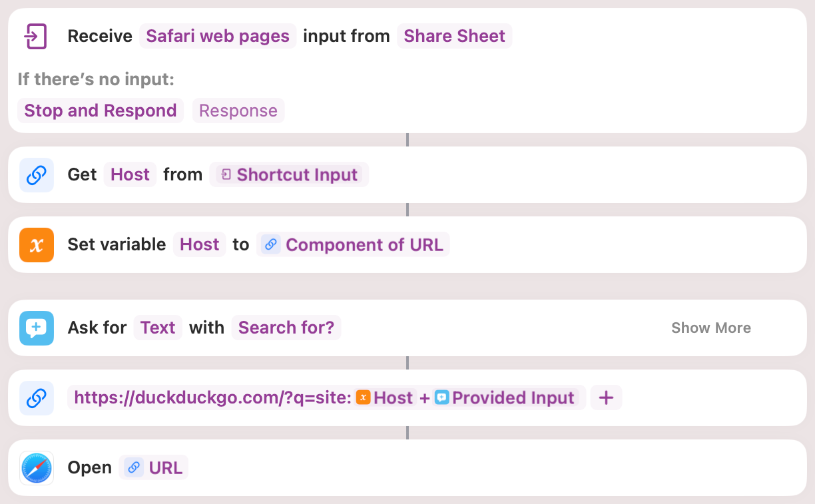Click the orange x icon in URL Host token

point(363,397)
